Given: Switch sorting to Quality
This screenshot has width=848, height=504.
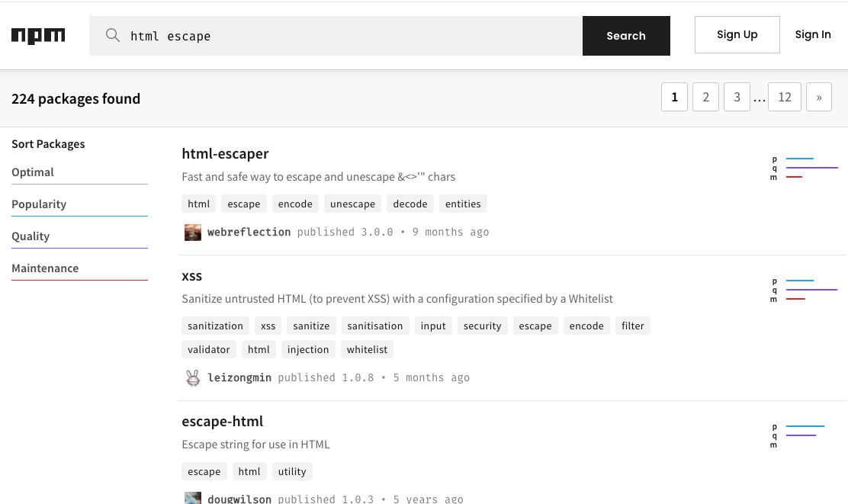Looking at the screenshot, I should point(31,236).
